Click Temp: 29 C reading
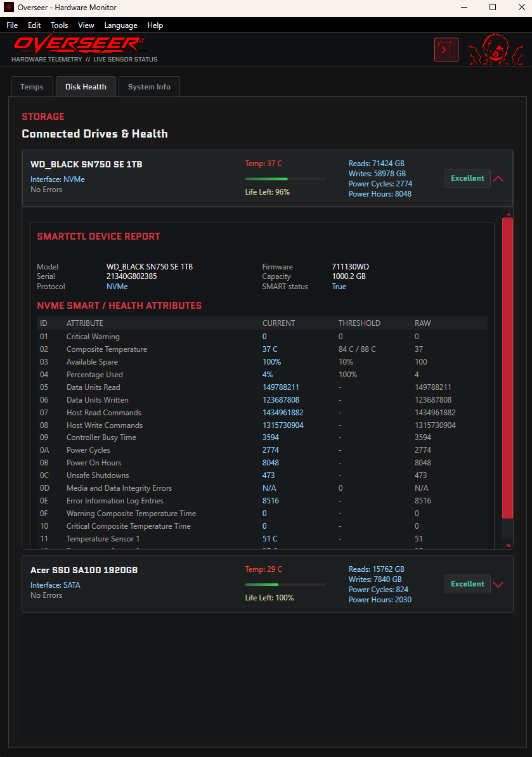Screen dimensions: 532x757 point(264,569)
